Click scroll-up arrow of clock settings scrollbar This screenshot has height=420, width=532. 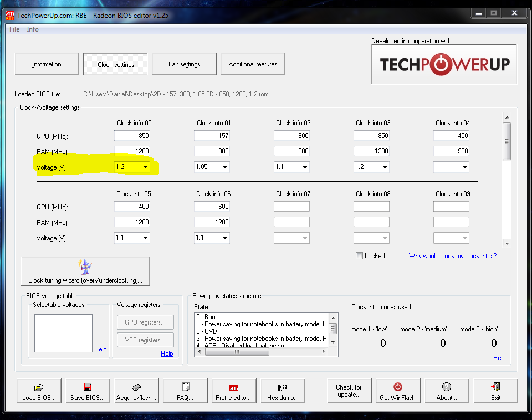coord(507,117)
